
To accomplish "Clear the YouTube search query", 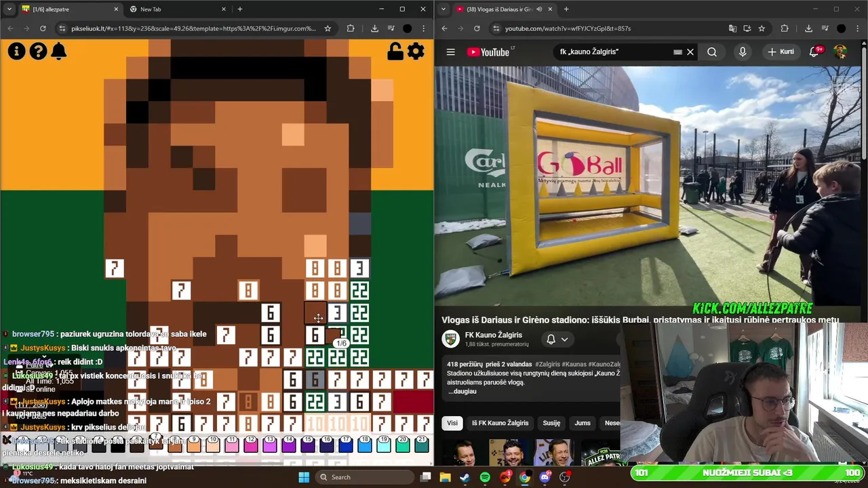I will 690,52.
